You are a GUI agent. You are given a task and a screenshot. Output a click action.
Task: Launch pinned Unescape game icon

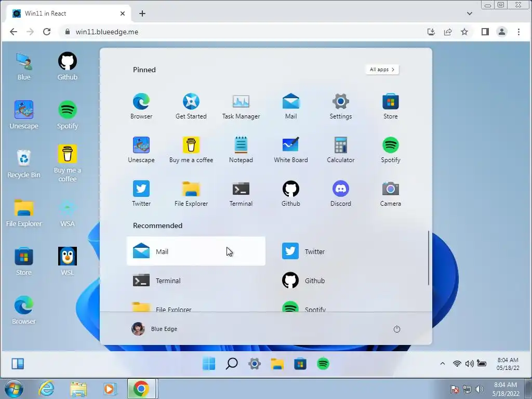[x=141, y=145]
